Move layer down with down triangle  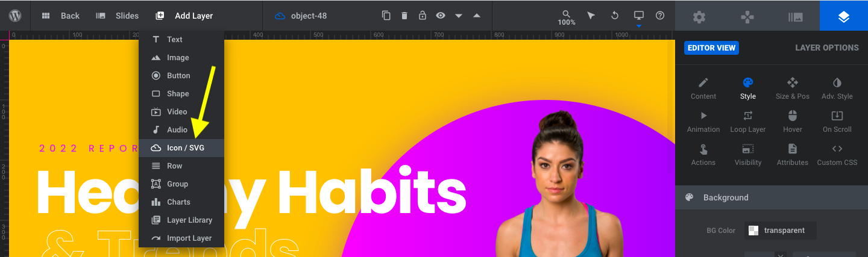[x=459, y=16]
